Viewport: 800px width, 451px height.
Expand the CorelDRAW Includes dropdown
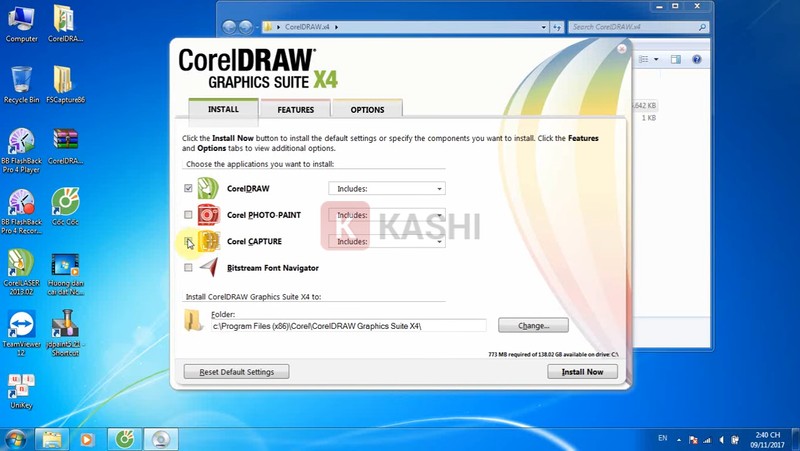point(387,188)
